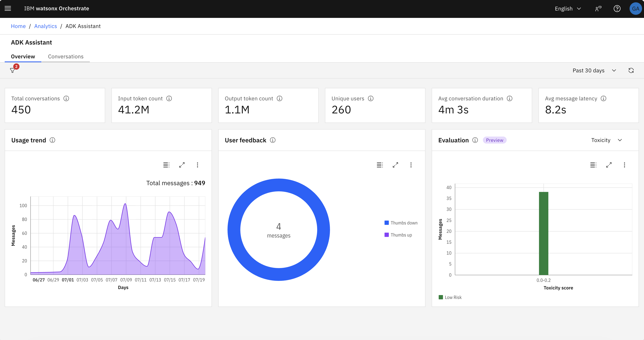Open the GA user avatar menu
Viewport: 644px width, 340px height.
pos(635,9)
